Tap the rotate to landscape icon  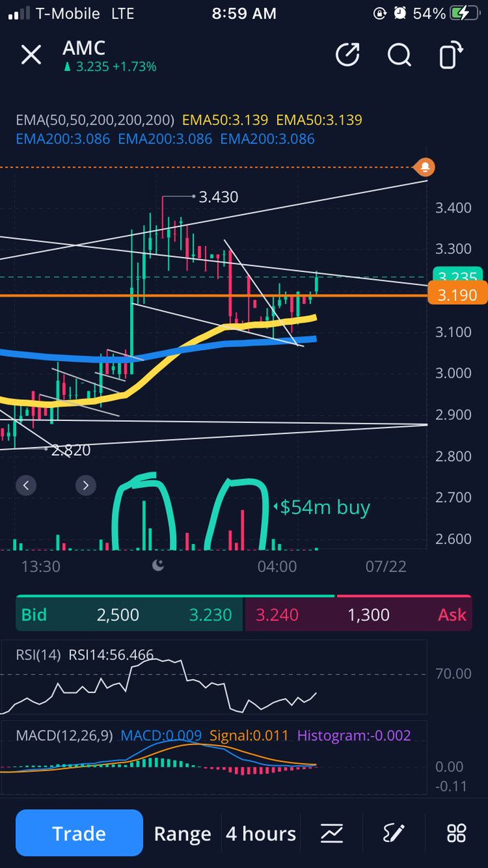click(451, 55)
